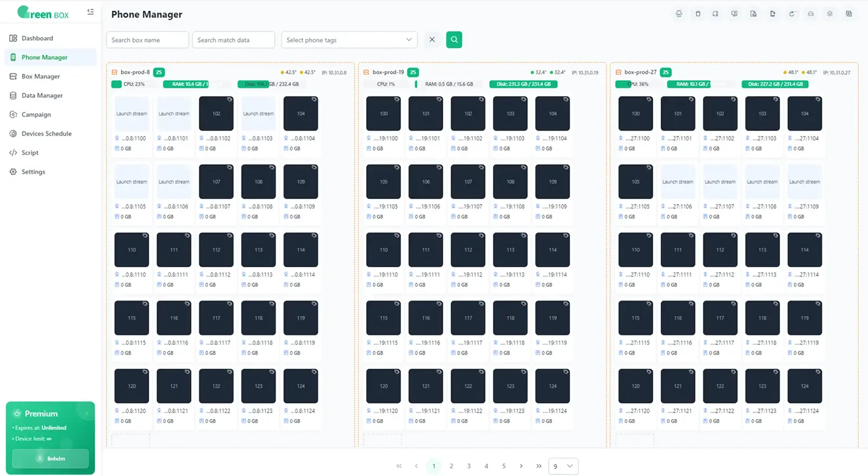Click the box icon beside box-prod-19

coord(366,72)
